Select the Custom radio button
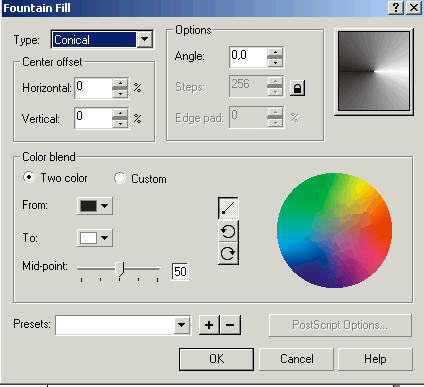 120,178
